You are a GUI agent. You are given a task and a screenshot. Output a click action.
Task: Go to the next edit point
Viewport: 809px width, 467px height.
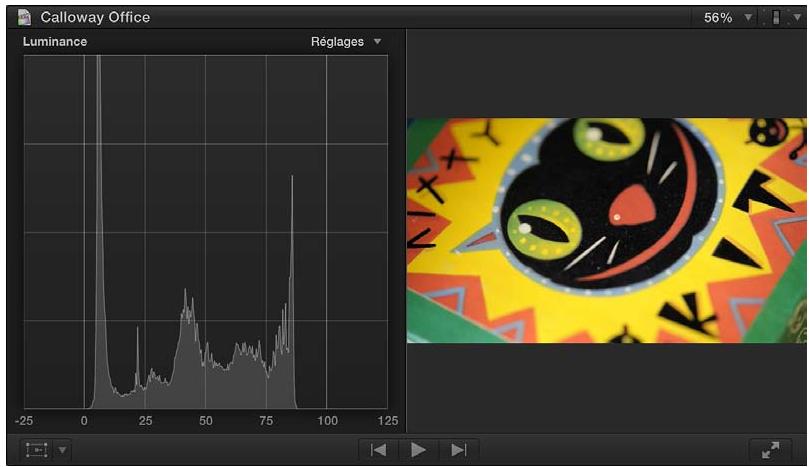[459, 450]
